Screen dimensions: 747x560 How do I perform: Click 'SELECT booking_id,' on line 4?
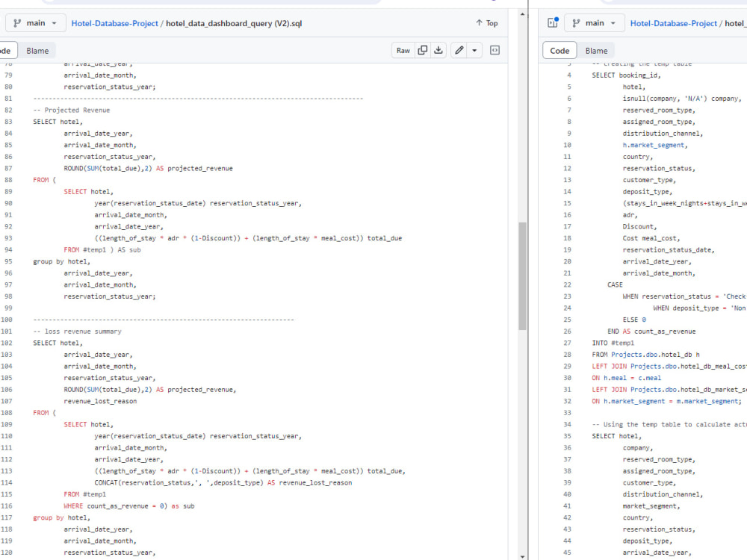pyautogui.click(x=626, y=75)
